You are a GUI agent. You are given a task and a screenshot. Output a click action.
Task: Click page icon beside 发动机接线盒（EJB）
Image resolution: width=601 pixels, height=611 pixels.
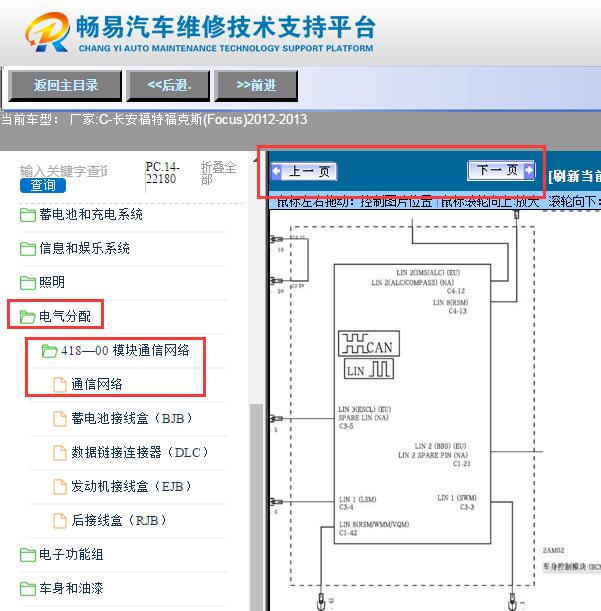(x=60, y=487)
